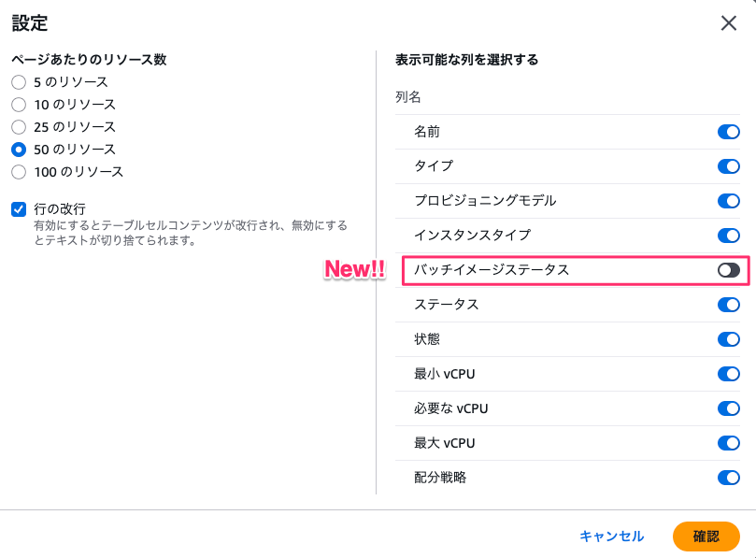The image size is (756, 558).
Task: Select 5 resources per page
Action: (17, 82)
